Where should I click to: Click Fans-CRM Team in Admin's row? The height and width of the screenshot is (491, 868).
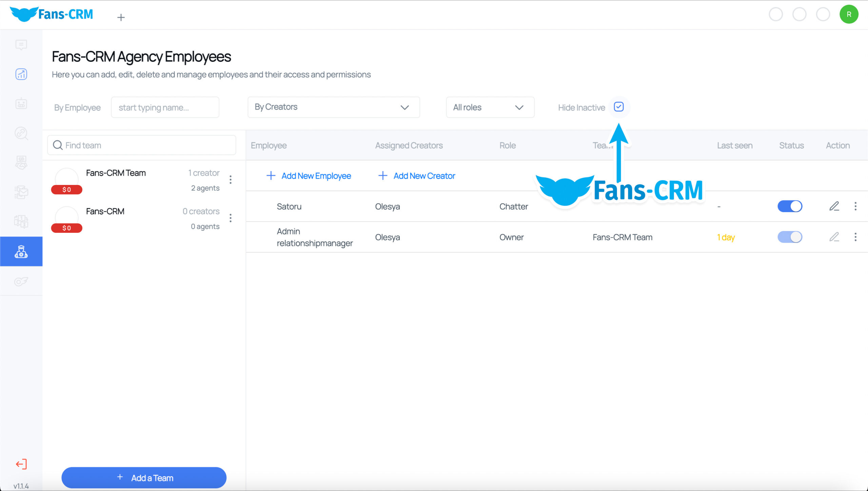[x=623, y=237]
